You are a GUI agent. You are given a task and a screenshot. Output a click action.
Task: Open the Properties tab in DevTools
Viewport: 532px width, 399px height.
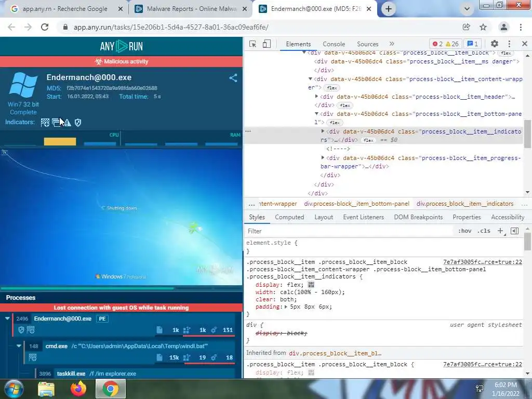click(467, 217)
